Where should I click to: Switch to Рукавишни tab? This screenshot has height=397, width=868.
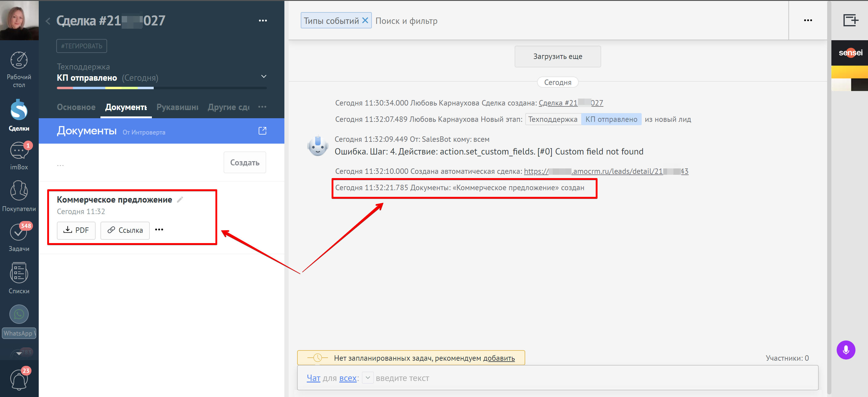(x=177, y=107)
